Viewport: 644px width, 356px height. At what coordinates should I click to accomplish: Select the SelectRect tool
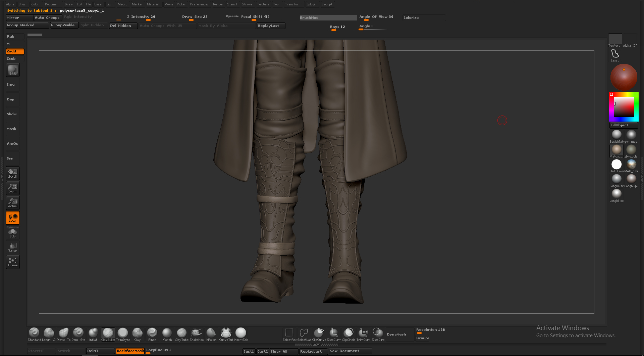(x=289, y=334)
